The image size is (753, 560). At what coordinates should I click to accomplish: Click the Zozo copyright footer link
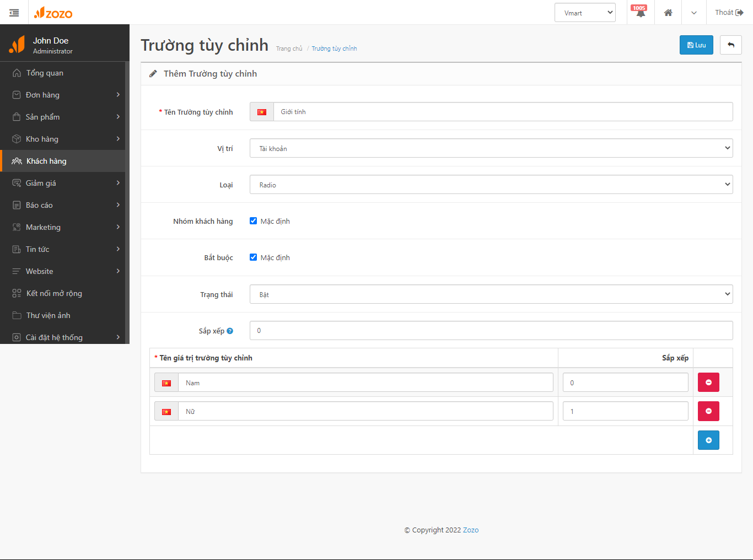point(471,530)
